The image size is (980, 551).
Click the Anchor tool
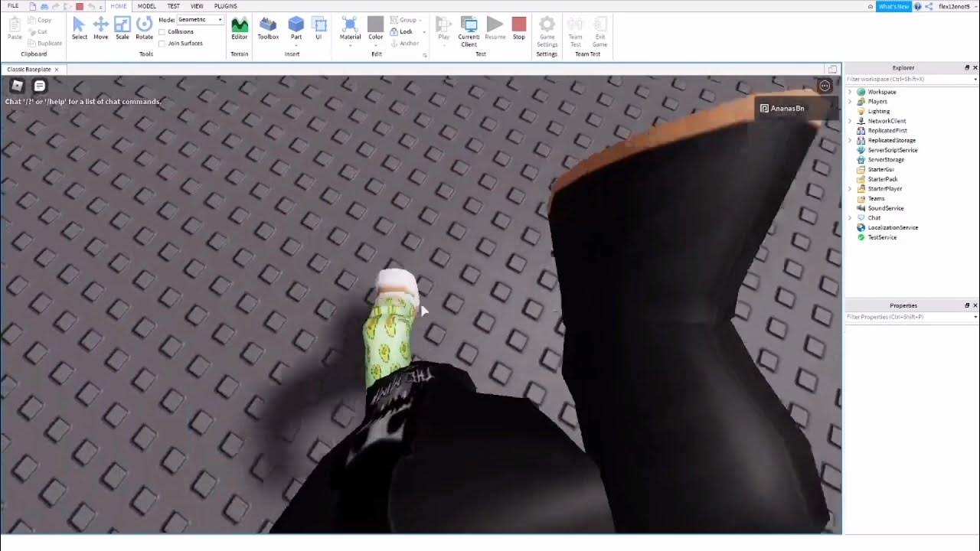[x=405, y=43]
